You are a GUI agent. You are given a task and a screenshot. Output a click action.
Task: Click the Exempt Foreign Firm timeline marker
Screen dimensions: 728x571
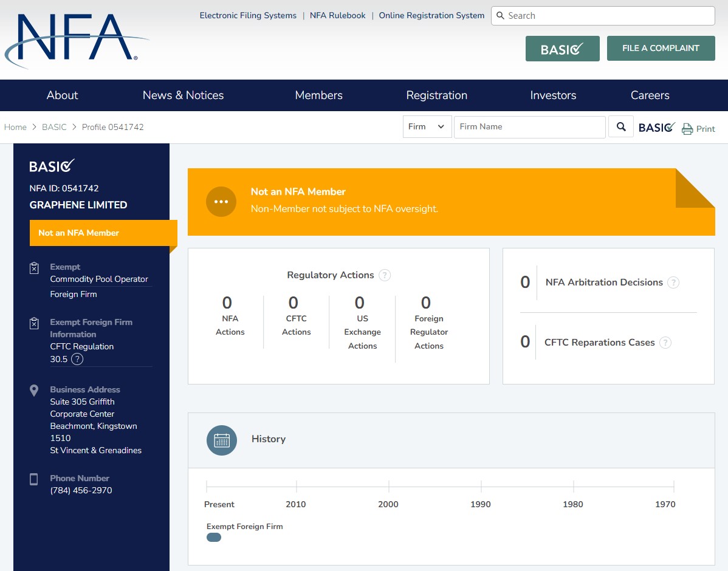tap(214, 538)
